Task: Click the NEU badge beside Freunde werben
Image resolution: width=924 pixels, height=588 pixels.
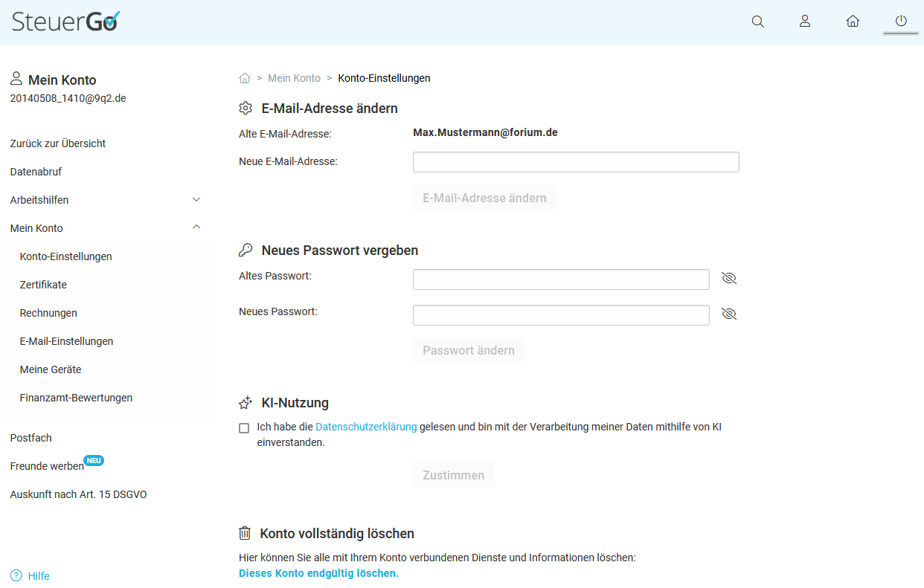Action: [x=94, y=461]
